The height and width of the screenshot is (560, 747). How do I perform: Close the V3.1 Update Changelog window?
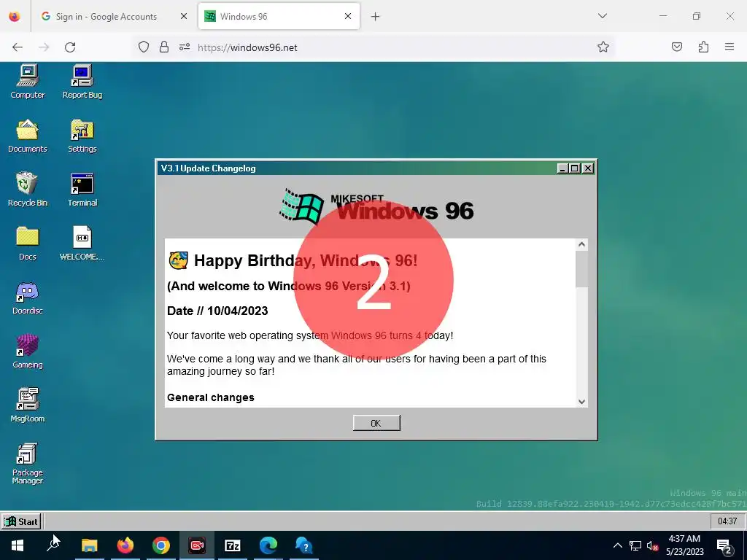tap(587, 168)
